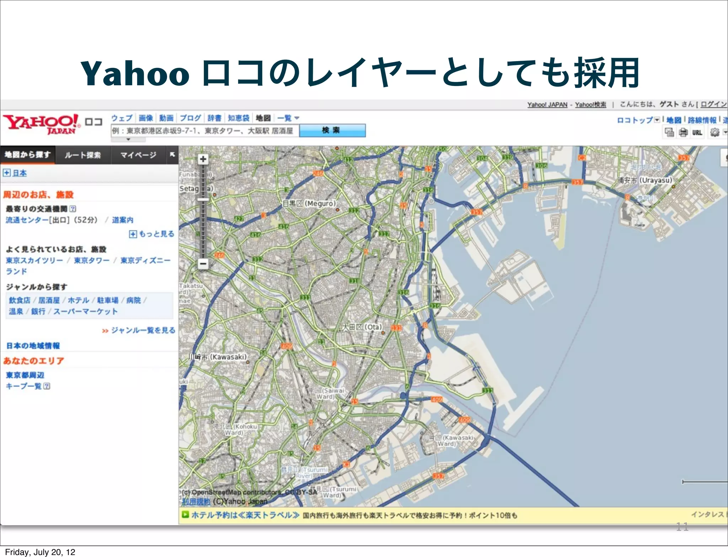Viewport: 728px width, 560px height.
Task: Select the 辞書 search tab
Action: (214, 118)
